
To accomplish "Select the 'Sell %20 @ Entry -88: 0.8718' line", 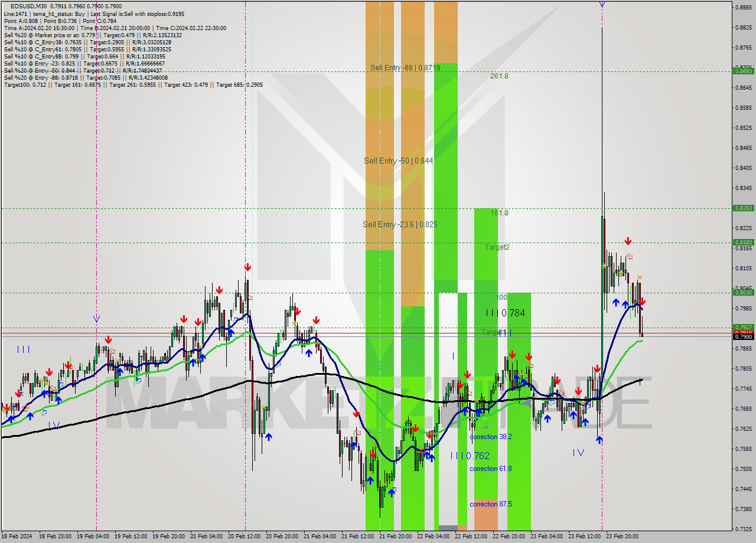I will click(x=86, y=77).
